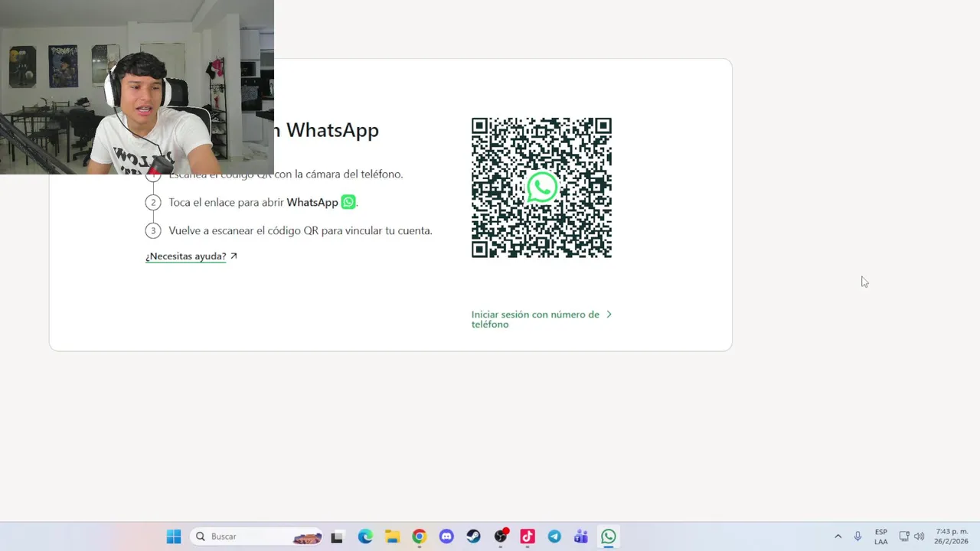Open TikTok app from the taskbar
The height and width of the screenshot is (551, 980).
528,536
